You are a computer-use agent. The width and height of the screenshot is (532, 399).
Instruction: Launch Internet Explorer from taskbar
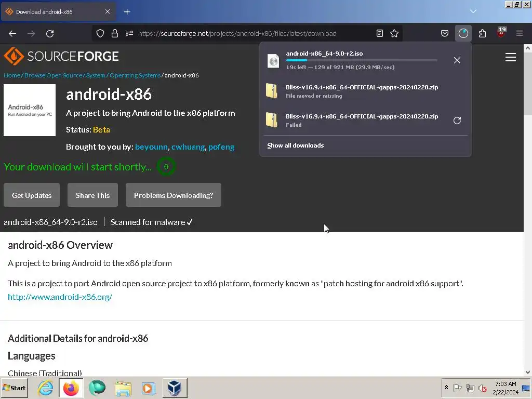(x=45, y=388)
